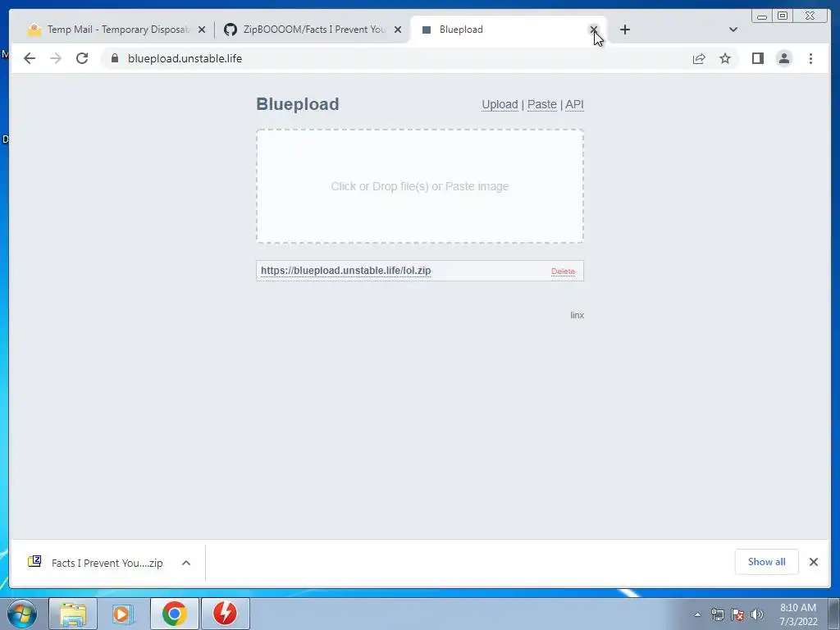
Task: Open the Chrome profile avatar menu
Action: click(783, 58)
